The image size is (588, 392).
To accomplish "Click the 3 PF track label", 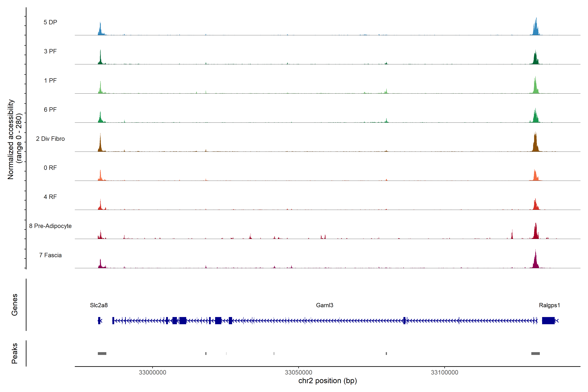I will (50, 51).
